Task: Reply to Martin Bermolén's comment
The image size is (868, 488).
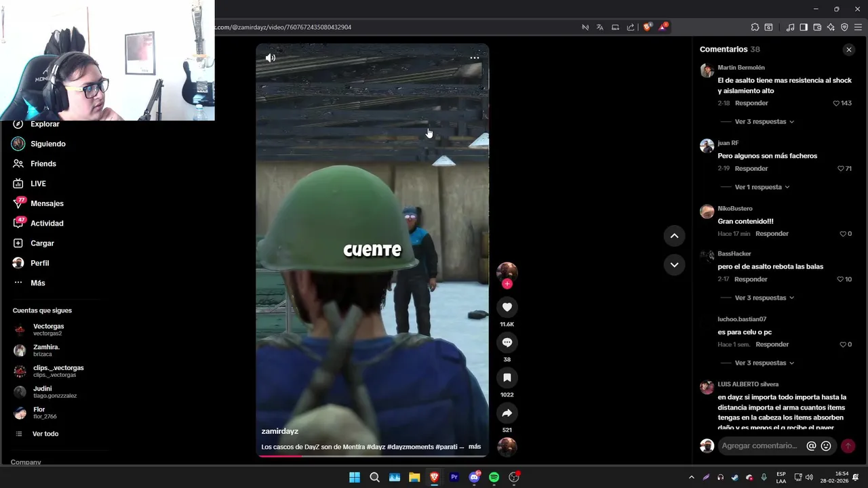Action: [751, 103]
